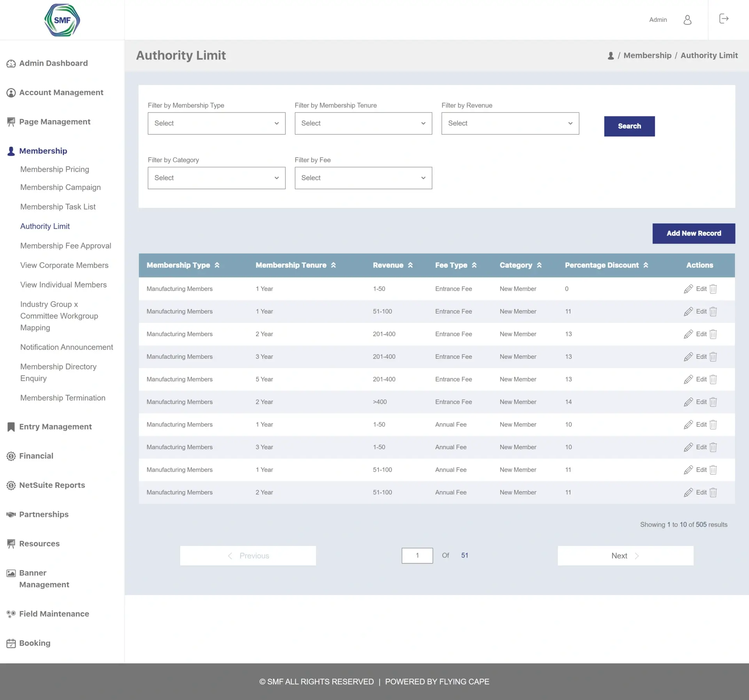Open Membership breadcrumb link

[647, 55]
